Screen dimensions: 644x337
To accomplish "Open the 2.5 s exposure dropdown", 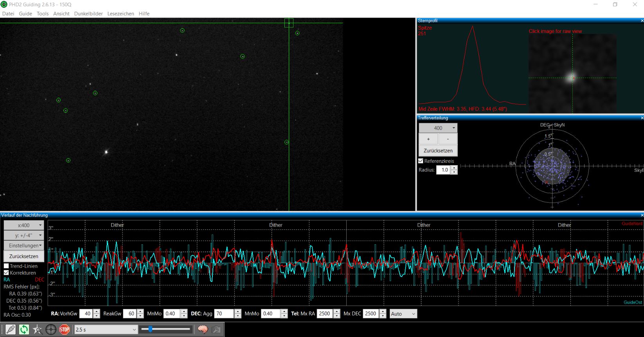I will click(106, 330).
